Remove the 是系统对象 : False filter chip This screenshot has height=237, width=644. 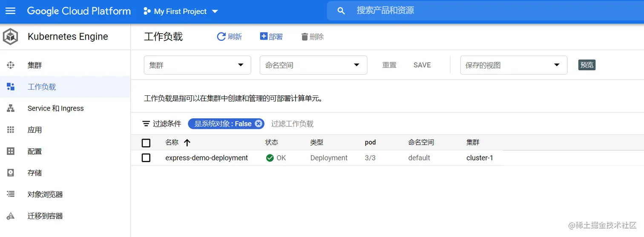(x=258, y=124)
